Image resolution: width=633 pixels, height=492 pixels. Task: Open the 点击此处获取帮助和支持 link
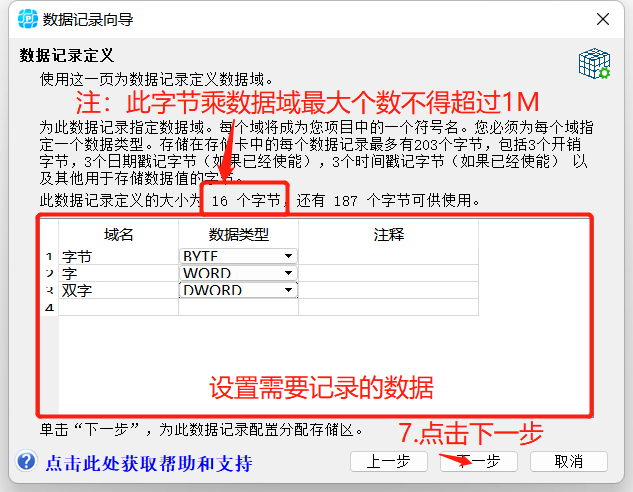coord(149,463)
